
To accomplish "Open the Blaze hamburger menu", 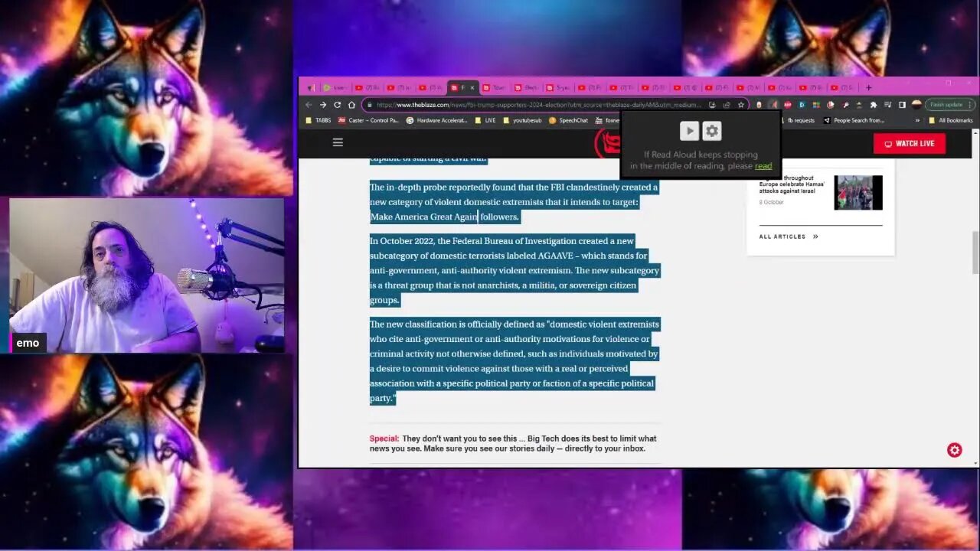I will (x=338, y=142).
